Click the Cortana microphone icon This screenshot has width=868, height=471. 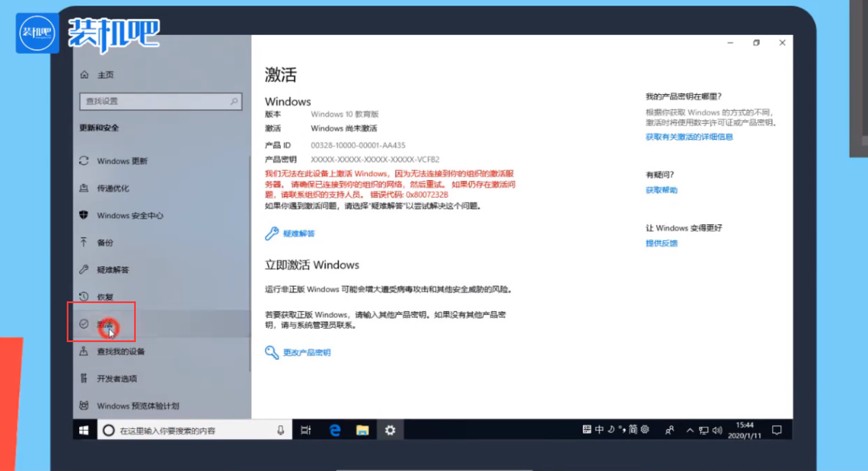[281, 430]
